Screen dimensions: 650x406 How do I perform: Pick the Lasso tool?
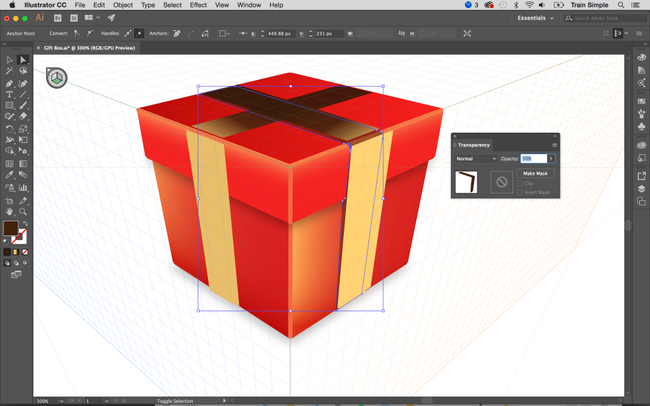click(x=23, y=71)
